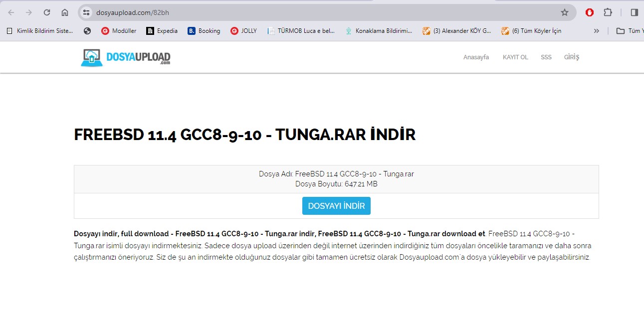Open the Tüm Yer İmleri bookmarks folder
This screenshot has width=644, height=312.
click(x=629, y=31)
